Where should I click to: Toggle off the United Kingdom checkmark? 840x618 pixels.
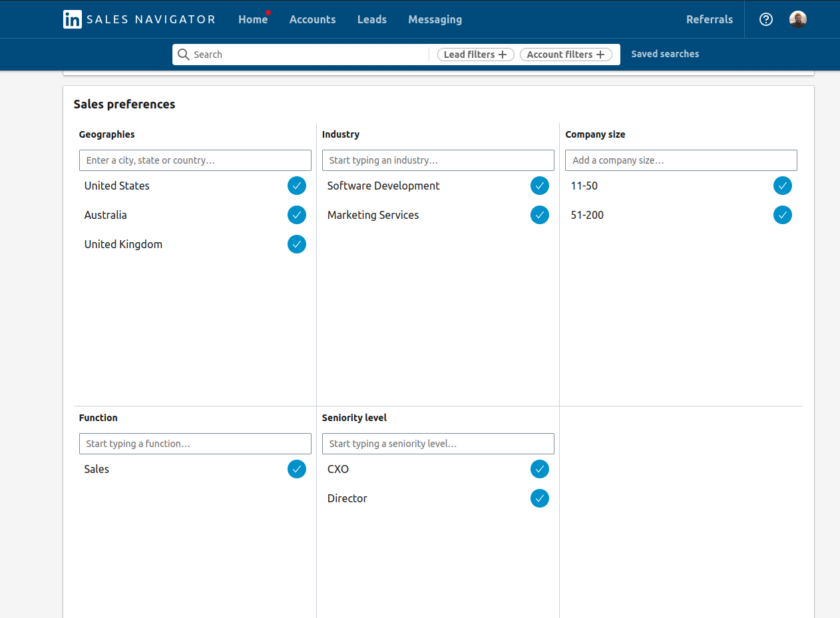(x=297, y=244)
